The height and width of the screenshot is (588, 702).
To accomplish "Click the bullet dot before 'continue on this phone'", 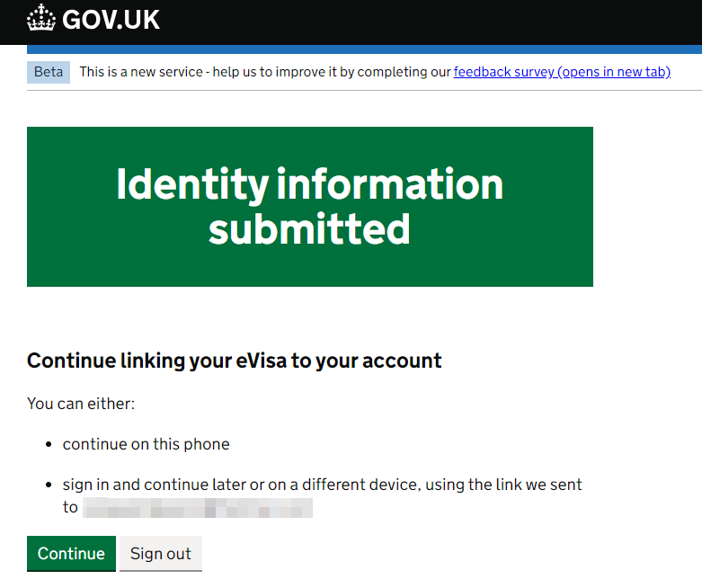I will pos(49,444).
